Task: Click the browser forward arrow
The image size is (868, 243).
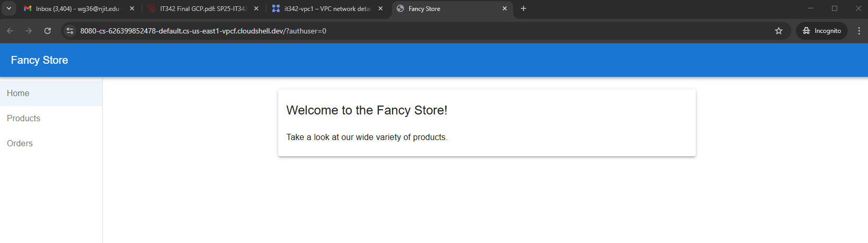Action: click(x=29, y=31)
